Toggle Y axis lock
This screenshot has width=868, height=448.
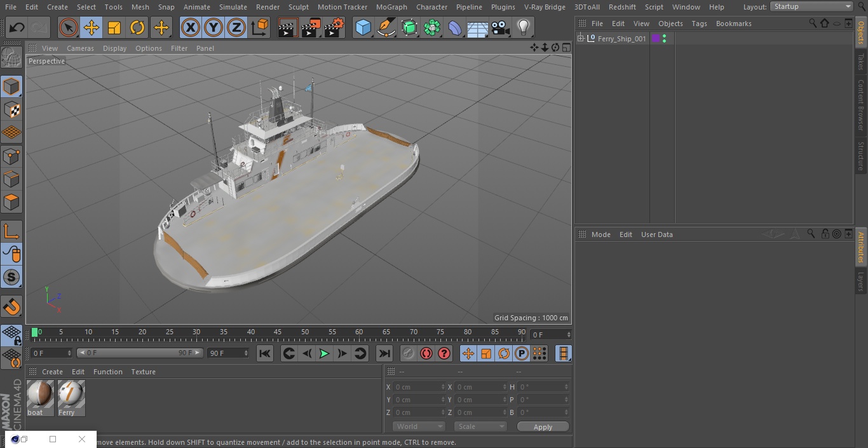pyautogui.click(x=214, y=27)
